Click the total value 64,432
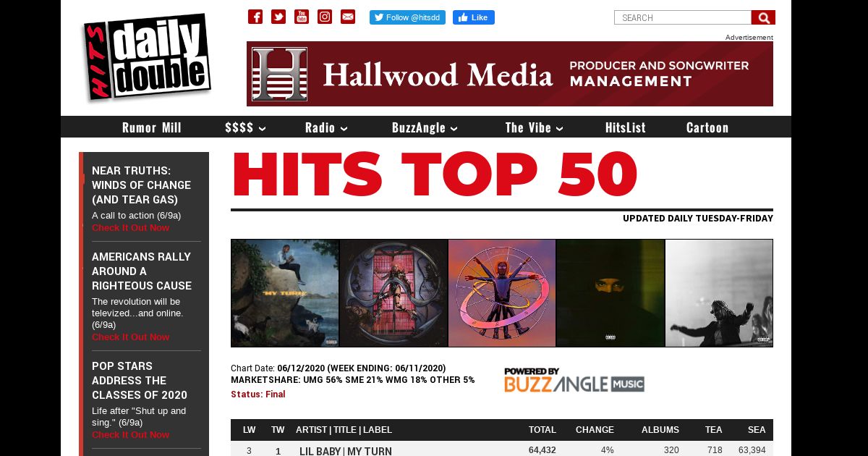This screenshot has width=868, height=456. coord(542,450)
